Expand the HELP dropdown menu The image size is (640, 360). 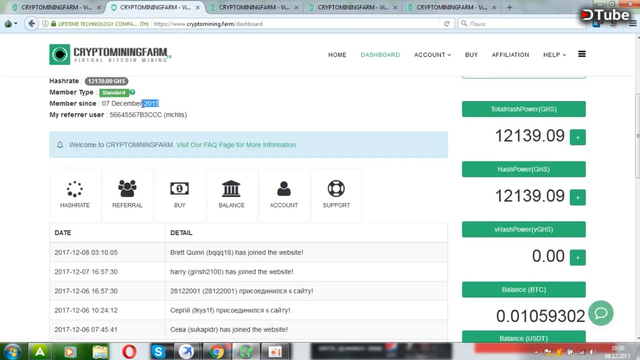(x=555, y=55)
